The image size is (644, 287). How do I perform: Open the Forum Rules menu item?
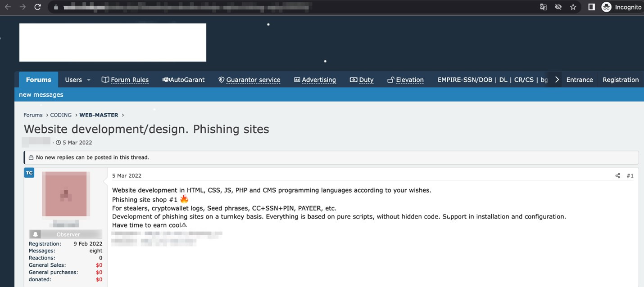pyautogui.click(x=125, y=80)
